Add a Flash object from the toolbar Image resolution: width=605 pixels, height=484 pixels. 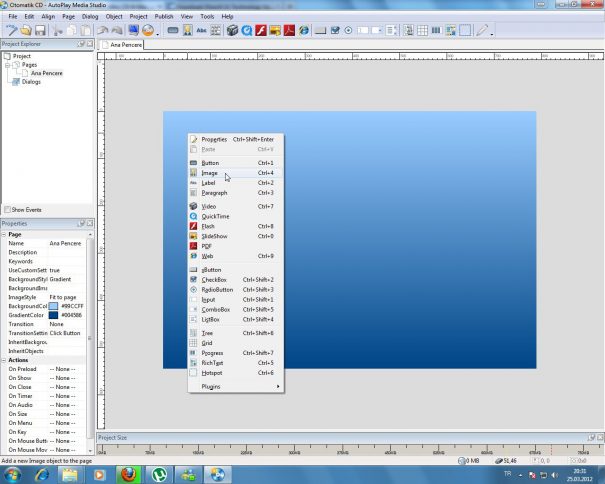point(261,30)
